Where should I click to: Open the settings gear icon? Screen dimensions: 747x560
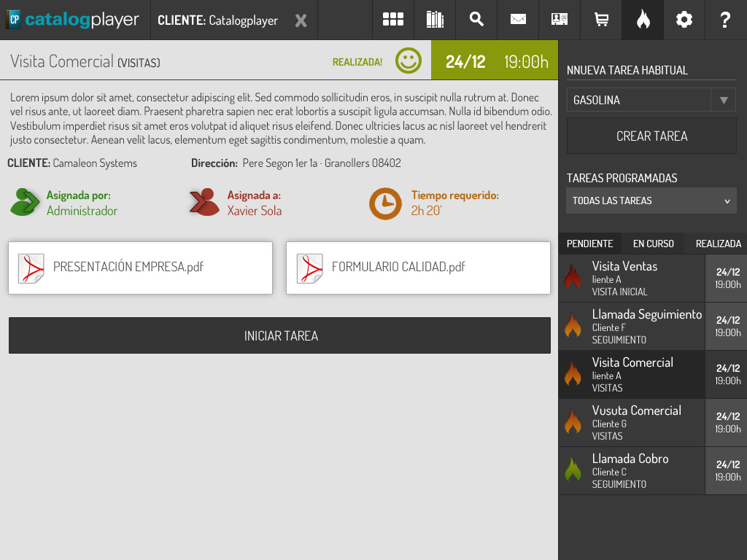point(684,20)
